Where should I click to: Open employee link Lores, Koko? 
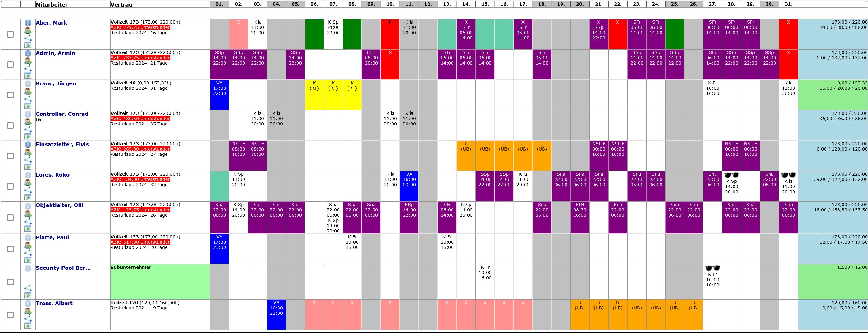[x=52, y=175]
